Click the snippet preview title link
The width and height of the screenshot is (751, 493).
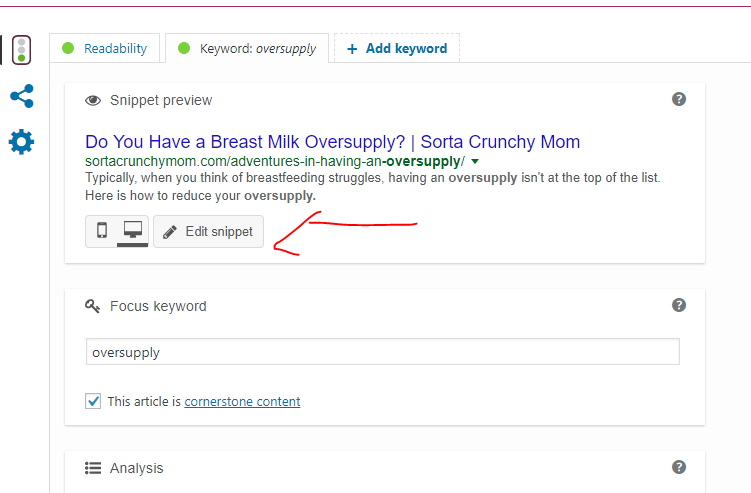click(332, 142)
